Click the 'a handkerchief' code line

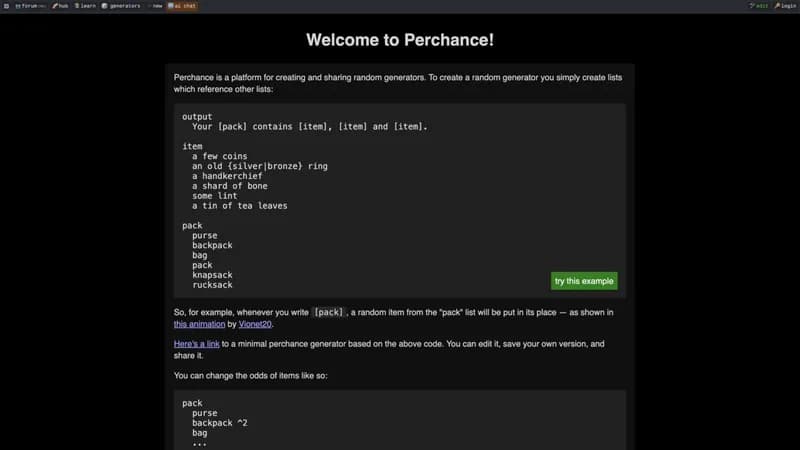tap(227, 176)
